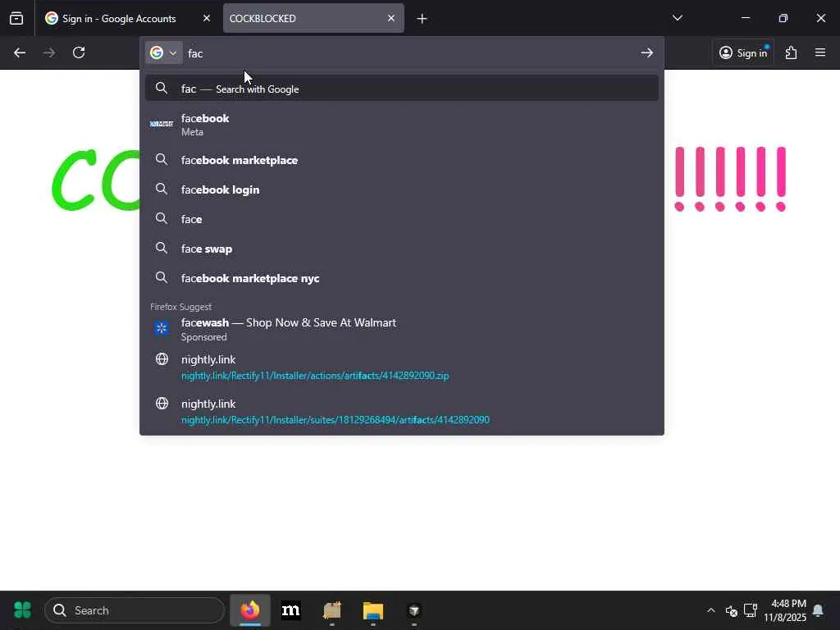
Task: Open the Windows Start menu
Action: click(22, 609)
